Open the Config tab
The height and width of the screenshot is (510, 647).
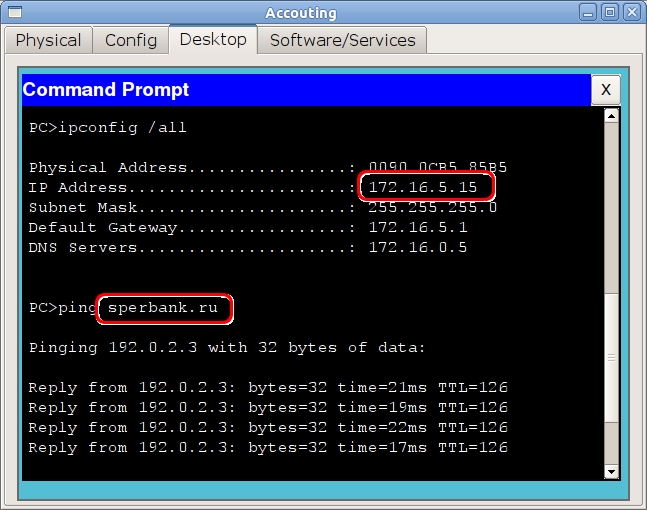[131, 40]
